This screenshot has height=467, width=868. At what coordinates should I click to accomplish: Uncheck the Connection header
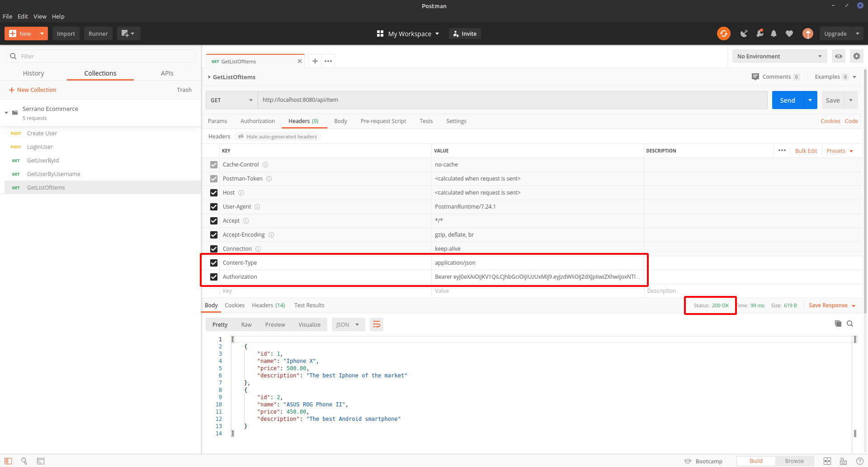(214, 249)
